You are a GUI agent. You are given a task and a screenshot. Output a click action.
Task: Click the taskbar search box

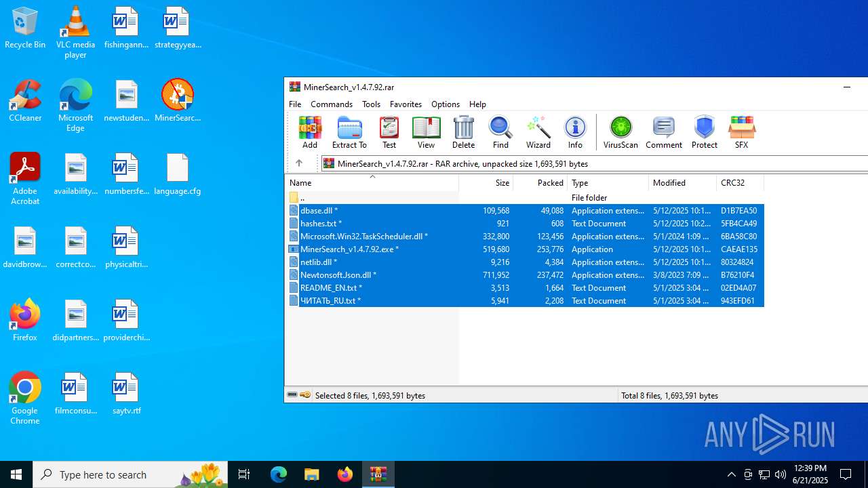130,474
